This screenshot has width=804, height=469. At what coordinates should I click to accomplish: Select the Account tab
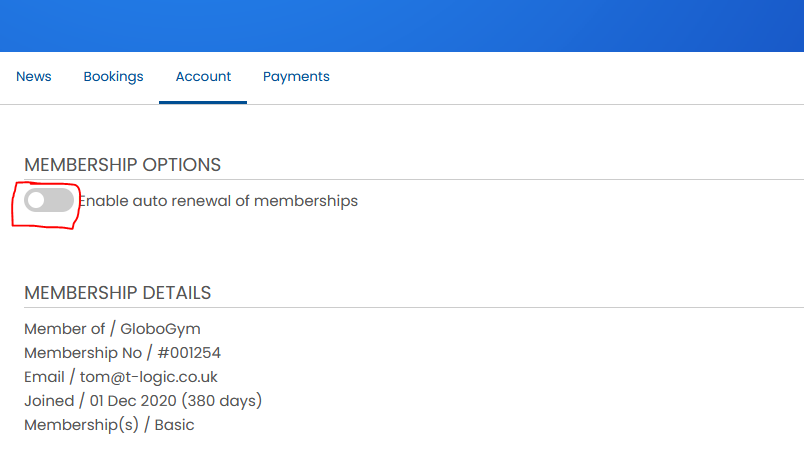coord(203,76)
